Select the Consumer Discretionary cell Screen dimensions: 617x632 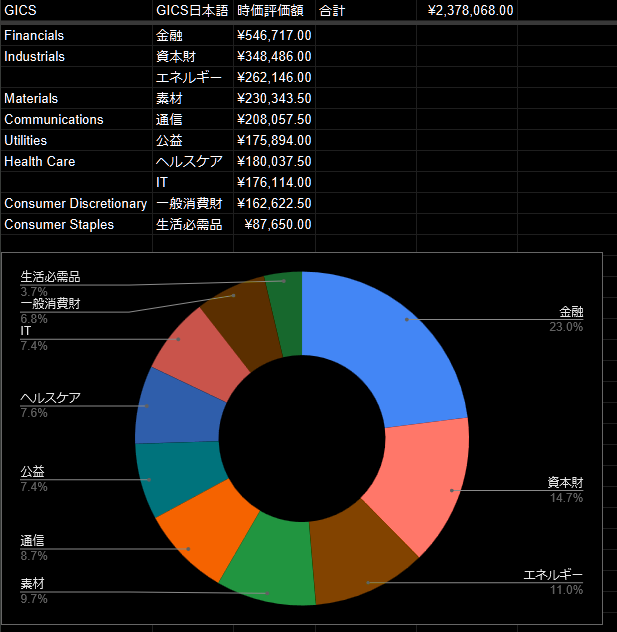point(75,203)
